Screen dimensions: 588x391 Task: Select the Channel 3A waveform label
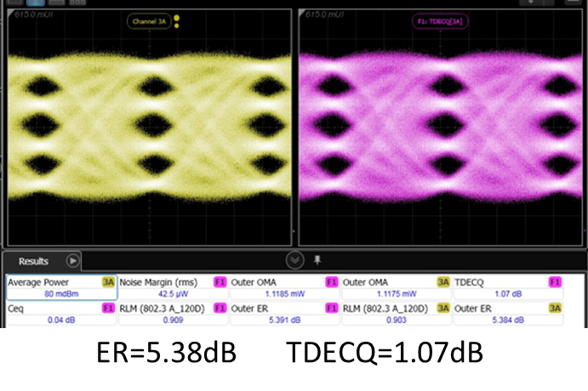[x=150, y=20]
